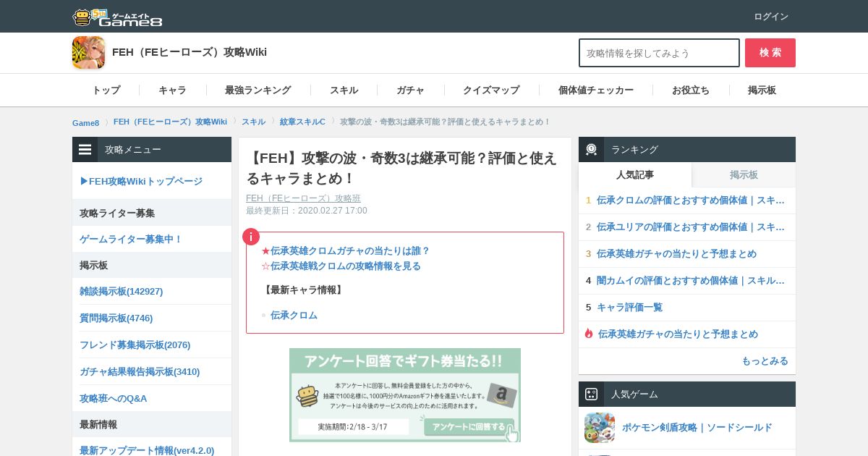The image size is (868, 456).
Task: Switch to the 掲示板 tab in the ranking panel
Action: coord(744,175)
